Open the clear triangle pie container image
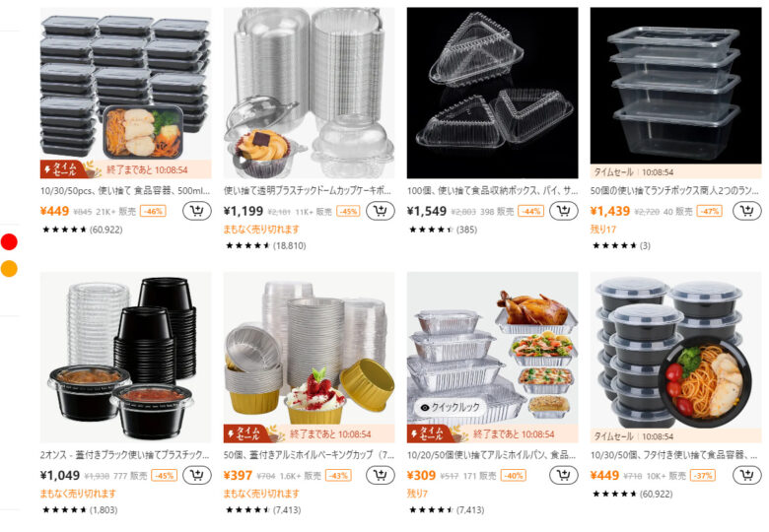Viewport: 769px width, 532px height. (x=492, y=93)
